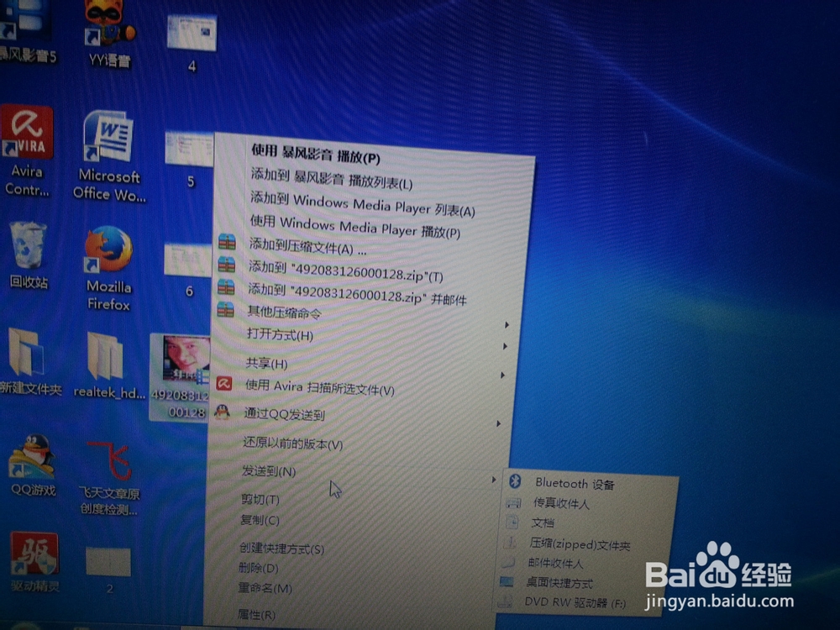Click QQ penguin icon beside 通过QQ发送到
This screenshot has height=630, width=840.
coord(222,412)
